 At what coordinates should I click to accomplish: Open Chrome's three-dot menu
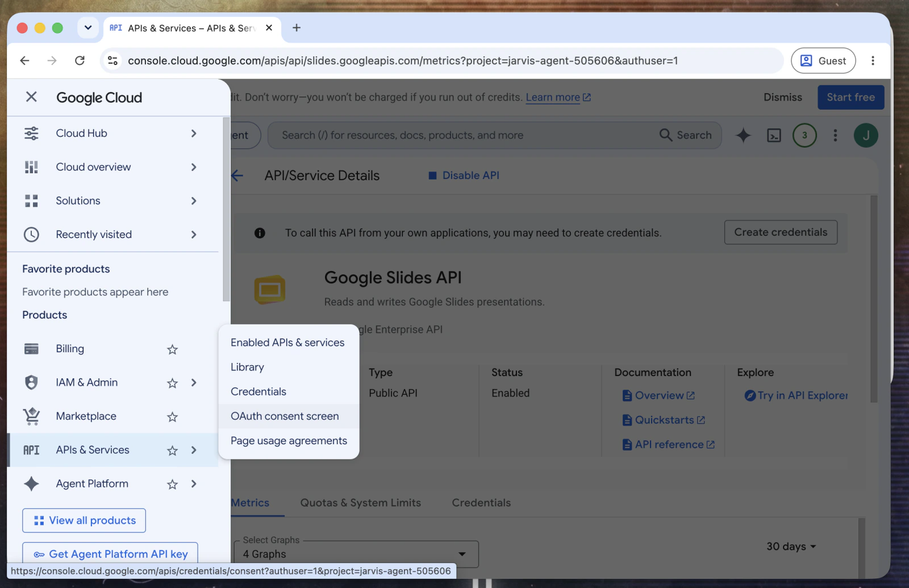tap(873, 61)
